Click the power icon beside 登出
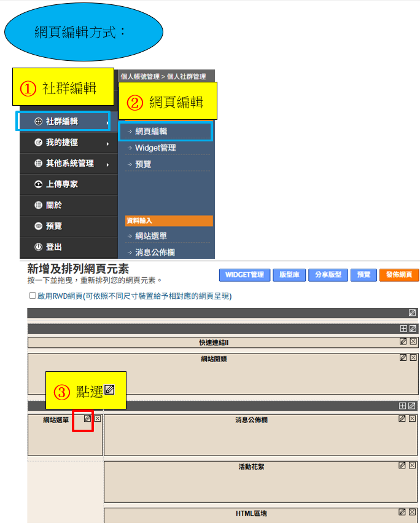Image resolution: width=420 pixels, height=525 pixels. pos(39,247)
